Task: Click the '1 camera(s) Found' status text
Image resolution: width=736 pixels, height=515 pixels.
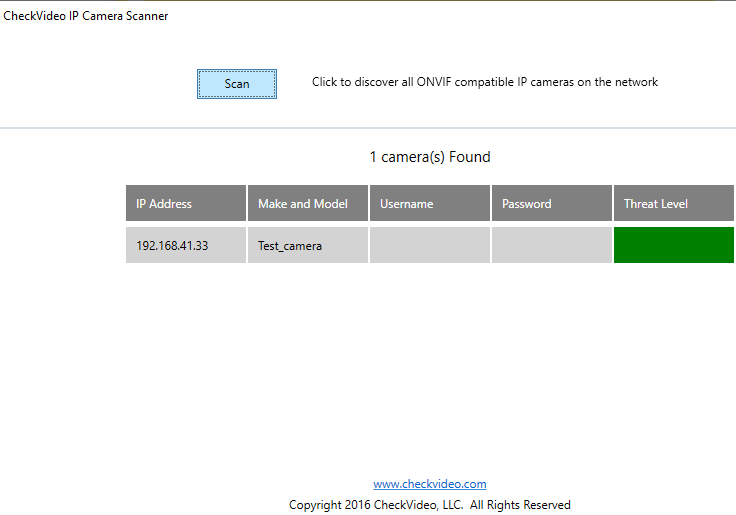Action: click(430, 157)
